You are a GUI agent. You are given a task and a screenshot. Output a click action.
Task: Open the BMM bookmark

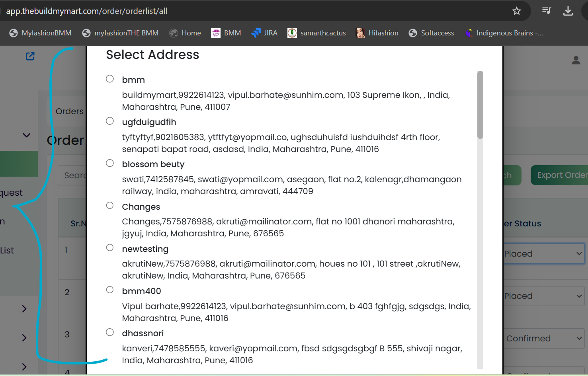[x=226, y=33]
